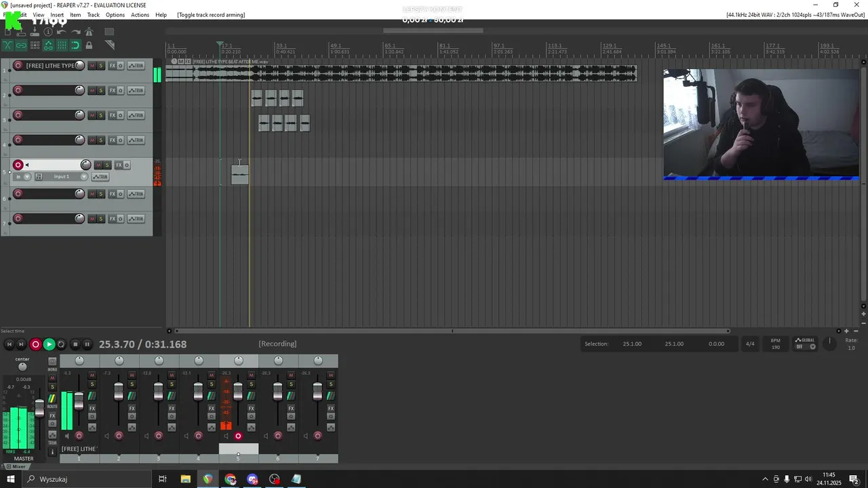This screenshot has width=868, height=488.
Task: Click the transport Stop button
Action: tap(75, 344)
